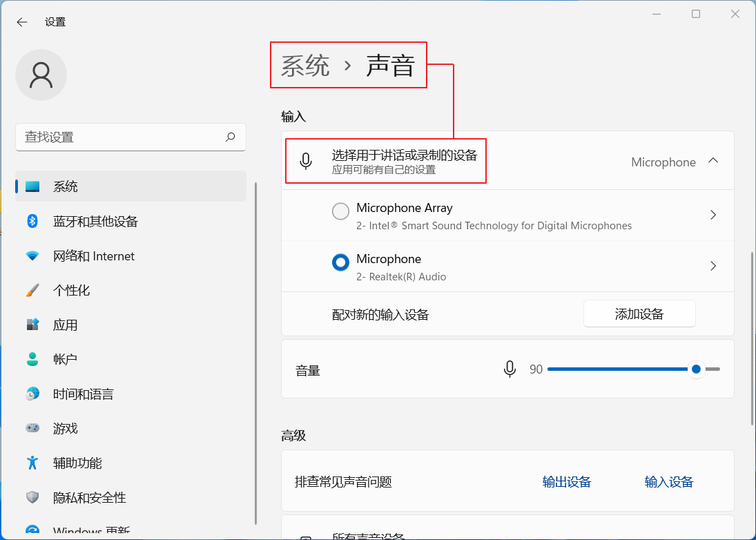Open 辅助功能 settings category

[x=77, y=463]
